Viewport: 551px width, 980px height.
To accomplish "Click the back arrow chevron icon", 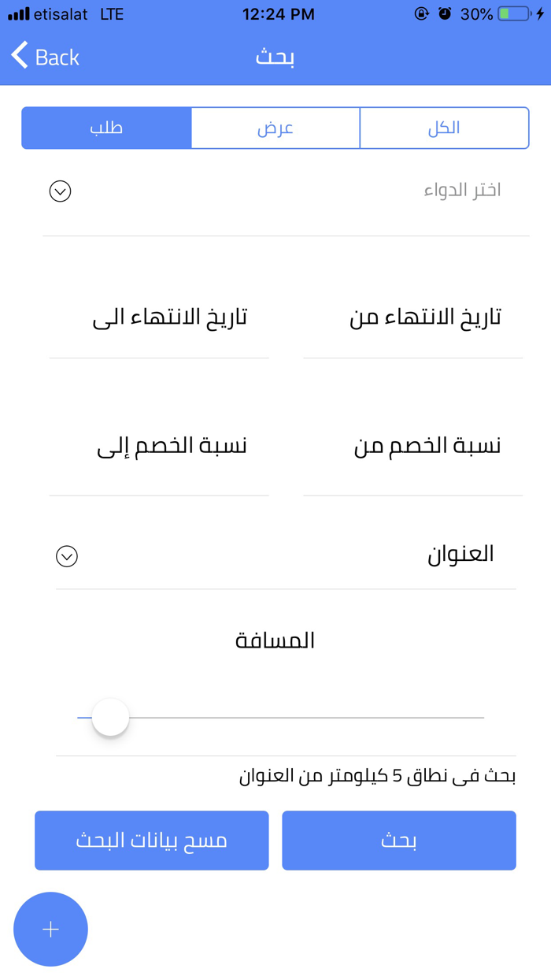I will [19, 56].
